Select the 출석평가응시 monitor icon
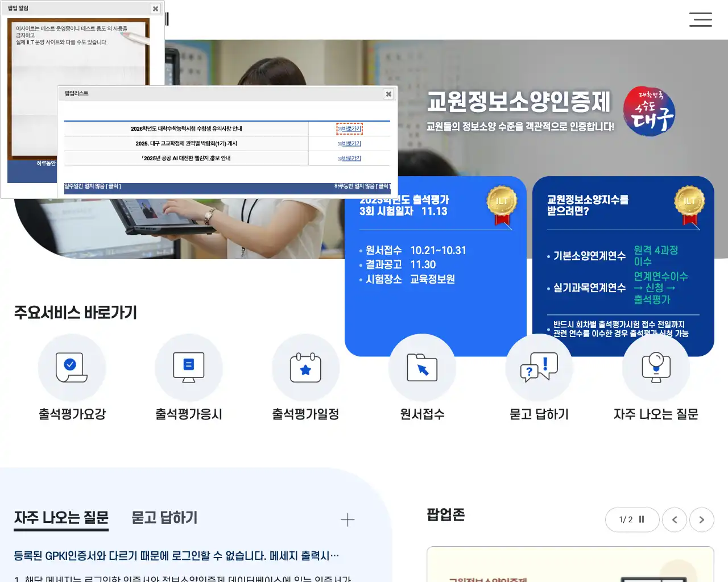 [x=189, y=367]
